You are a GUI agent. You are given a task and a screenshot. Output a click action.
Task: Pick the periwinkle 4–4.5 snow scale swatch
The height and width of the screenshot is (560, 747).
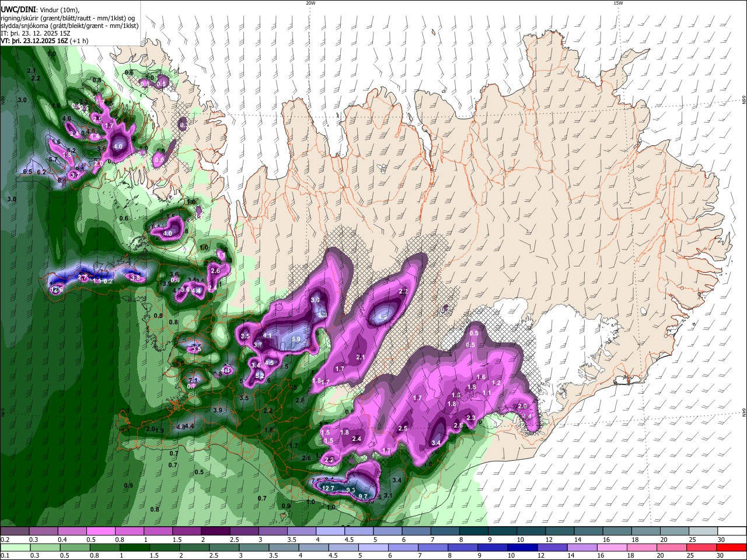(330, 531)
